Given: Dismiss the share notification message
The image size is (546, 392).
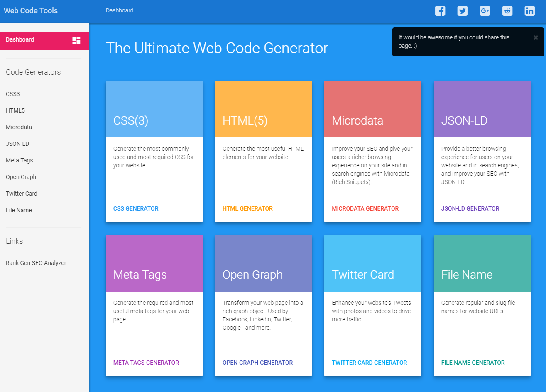Looking at the screenshot, I should click(x=535, y=37).
